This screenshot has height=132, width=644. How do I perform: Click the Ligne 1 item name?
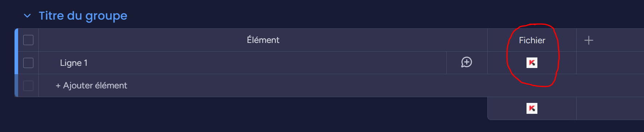click(74, 63)
